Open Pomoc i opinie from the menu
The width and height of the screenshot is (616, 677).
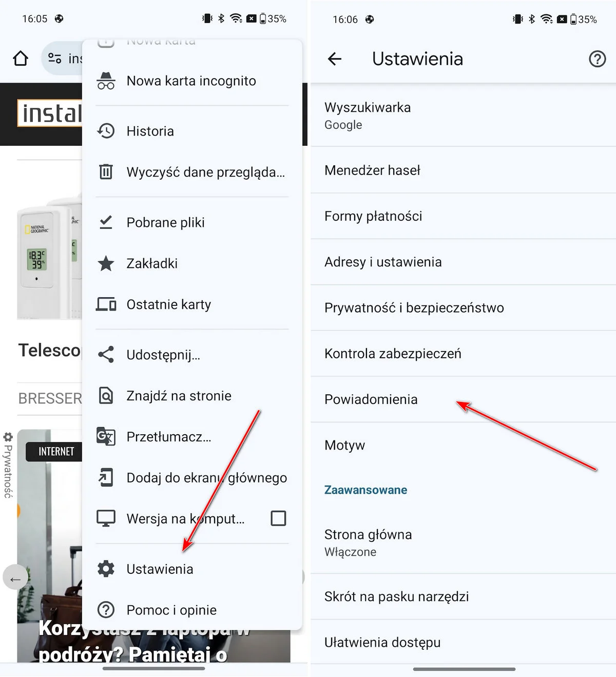[171, 610]
